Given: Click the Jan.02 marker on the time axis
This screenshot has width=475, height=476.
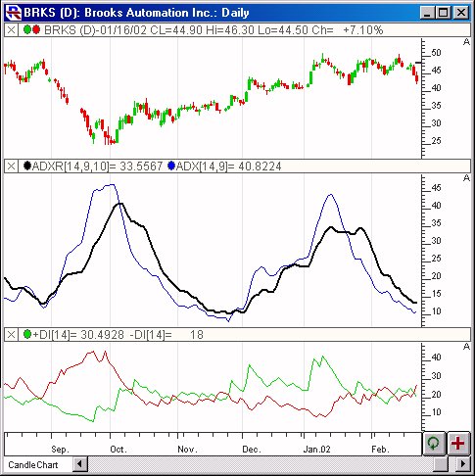Looking at the screenshot, I should tap(316, 450).
